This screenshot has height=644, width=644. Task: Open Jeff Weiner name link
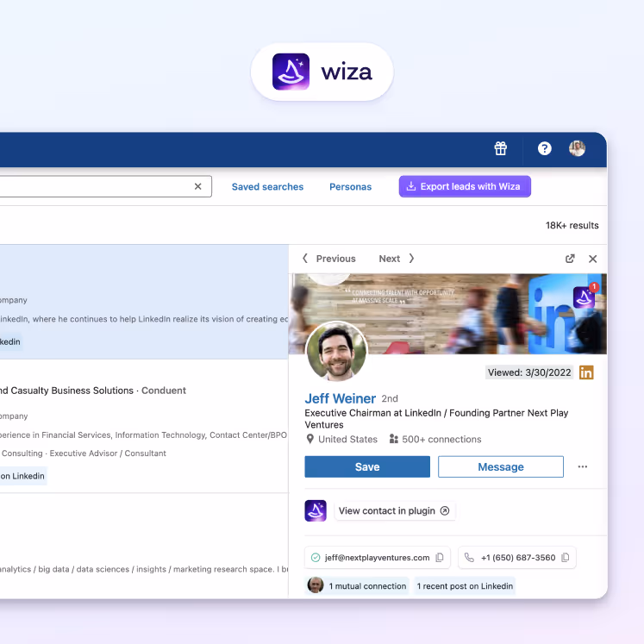tap(340, 398)
